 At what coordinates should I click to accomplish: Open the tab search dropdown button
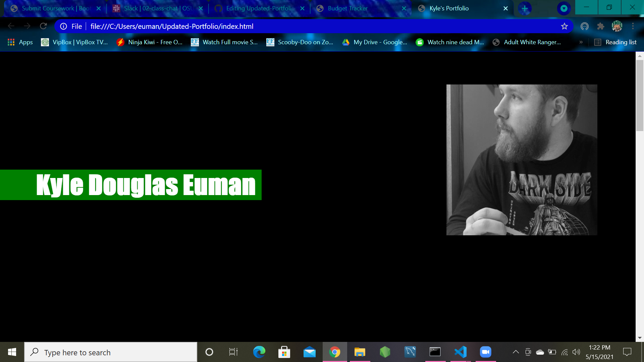click(564, 8)
